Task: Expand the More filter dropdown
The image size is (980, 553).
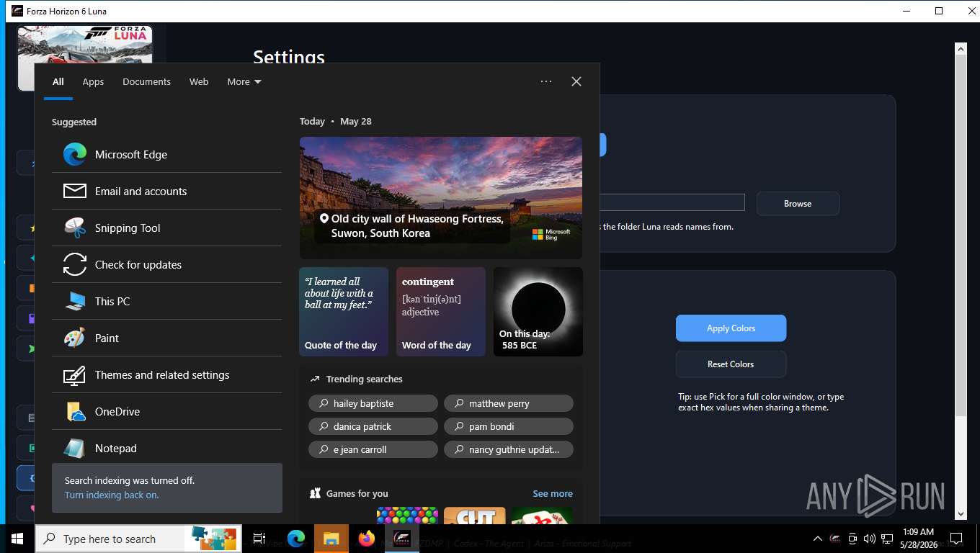Action: 244,81
